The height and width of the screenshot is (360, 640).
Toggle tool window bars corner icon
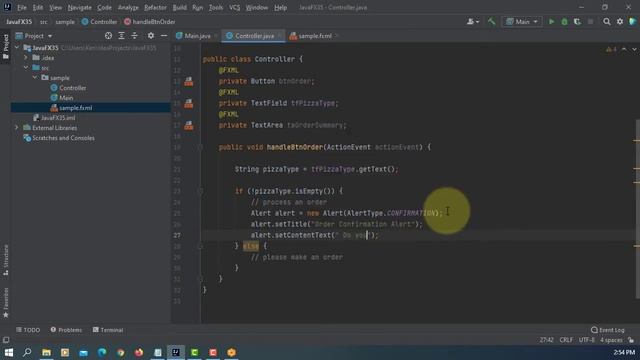6,340
